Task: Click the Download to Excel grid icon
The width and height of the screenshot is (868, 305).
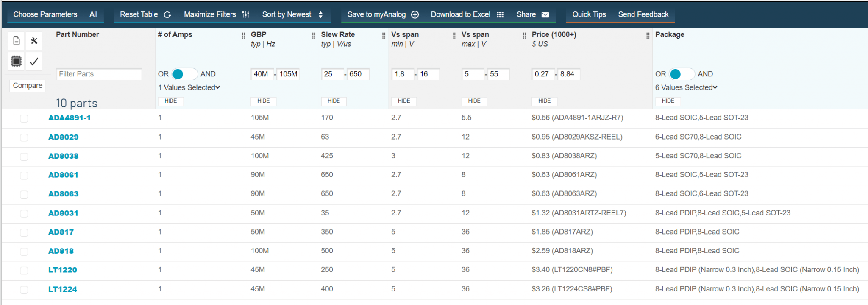Action: 500,15
